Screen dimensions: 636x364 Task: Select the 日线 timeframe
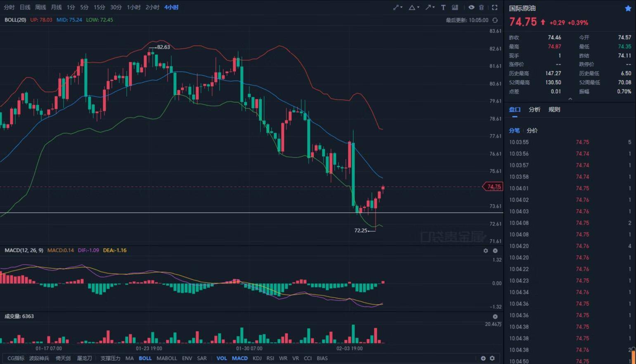pos(25,7)
